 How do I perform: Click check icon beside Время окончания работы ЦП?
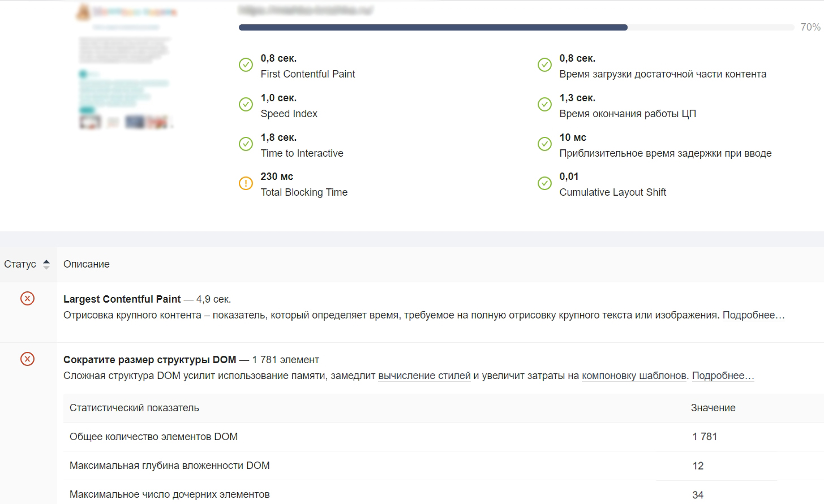pyautogui.click(x=544, y=105)
